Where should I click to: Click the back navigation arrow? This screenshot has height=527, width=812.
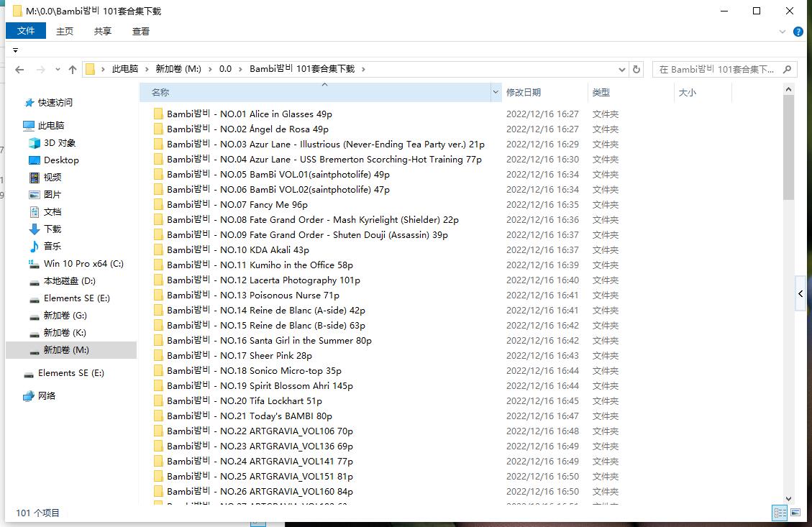tap(19, 69)
